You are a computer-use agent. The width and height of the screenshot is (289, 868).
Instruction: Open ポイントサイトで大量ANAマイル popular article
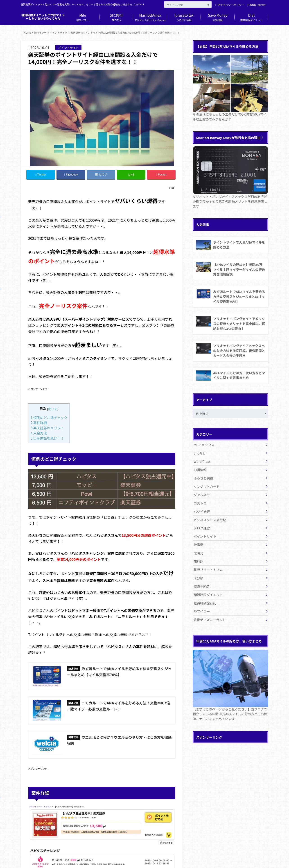[230, 245]
